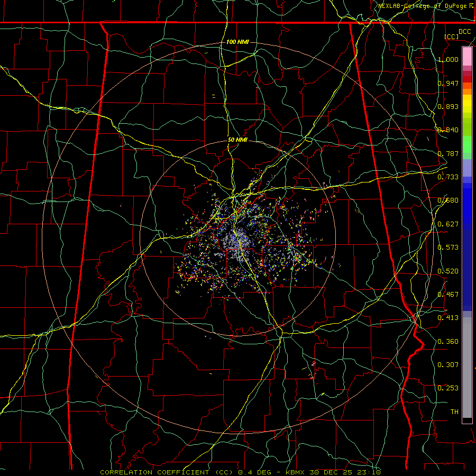Screen dimensions: 476x476
Task: Click the 0.787 legend value
Action: coord(448,153)
